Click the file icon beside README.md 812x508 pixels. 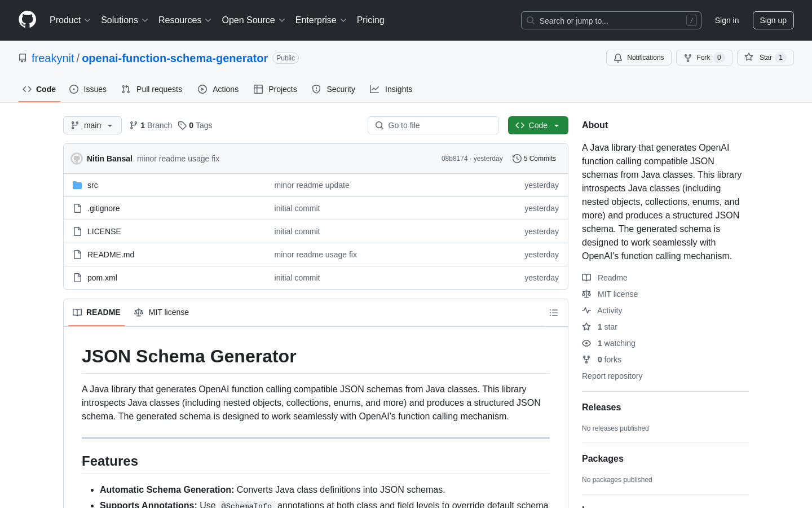click(77, 255)
